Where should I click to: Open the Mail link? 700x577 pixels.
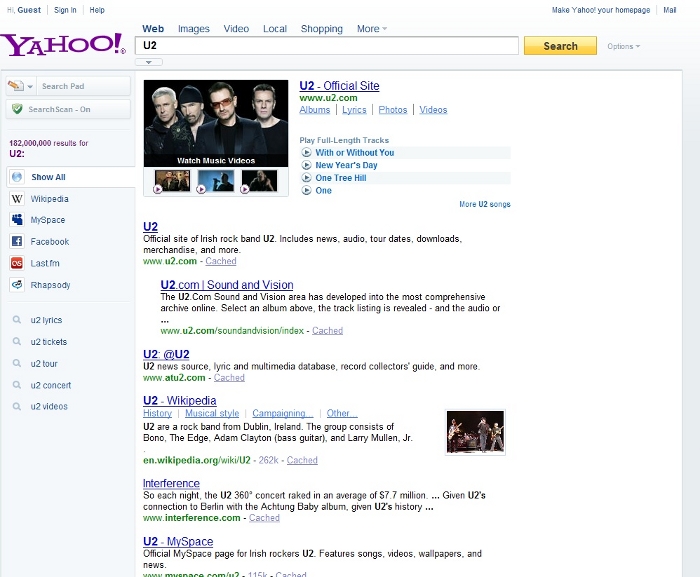point(669,10)
